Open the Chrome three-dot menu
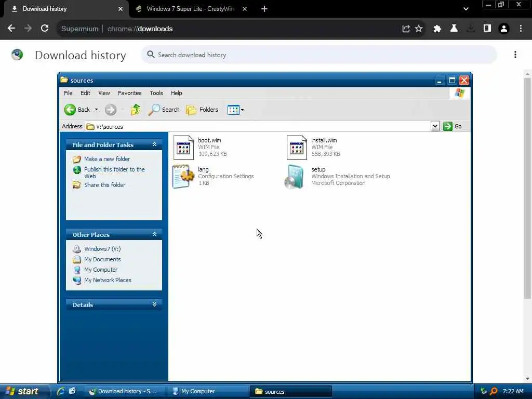The image size is (532, 399). point(521,29)
